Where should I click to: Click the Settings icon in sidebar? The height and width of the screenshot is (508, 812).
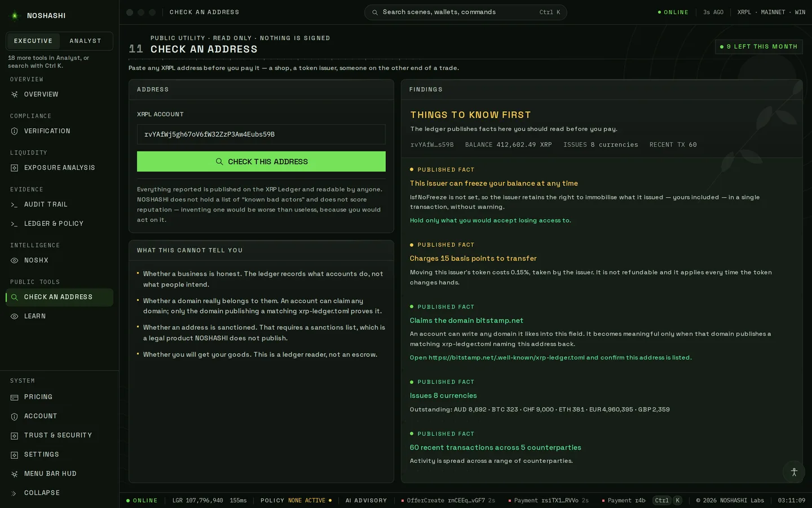15,455
